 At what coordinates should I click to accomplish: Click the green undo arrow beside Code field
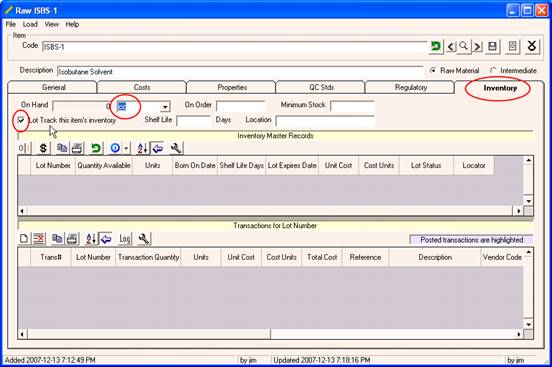coord(436,46)
